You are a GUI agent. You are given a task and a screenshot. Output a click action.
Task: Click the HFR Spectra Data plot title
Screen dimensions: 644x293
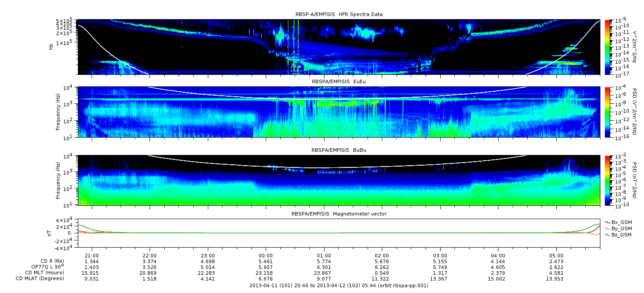coord(339,14)
